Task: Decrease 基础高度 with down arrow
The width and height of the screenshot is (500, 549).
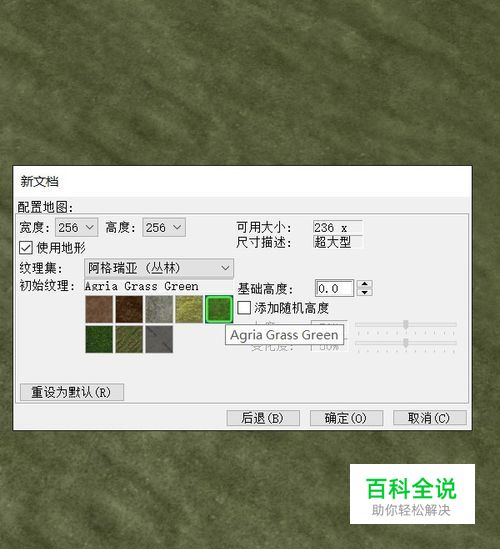Action: [364, 292]
